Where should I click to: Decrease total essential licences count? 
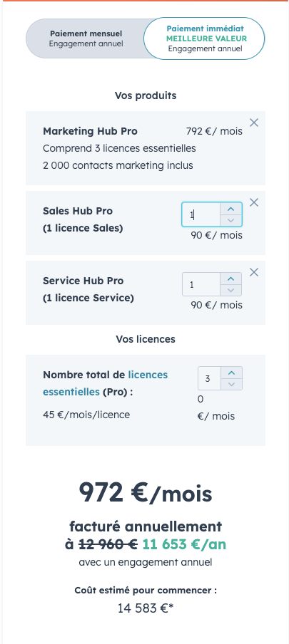(231, 384)
